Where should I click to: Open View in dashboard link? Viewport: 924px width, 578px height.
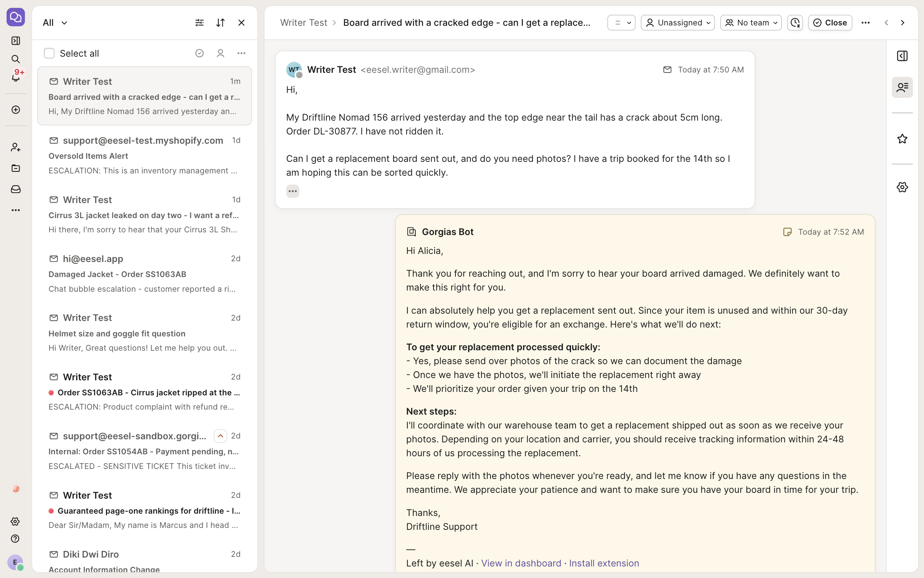point(521,563)
